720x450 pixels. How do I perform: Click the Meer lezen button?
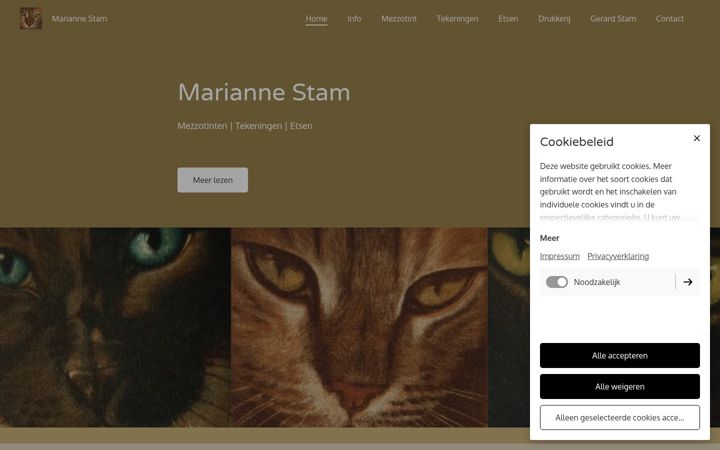(213, 180)
